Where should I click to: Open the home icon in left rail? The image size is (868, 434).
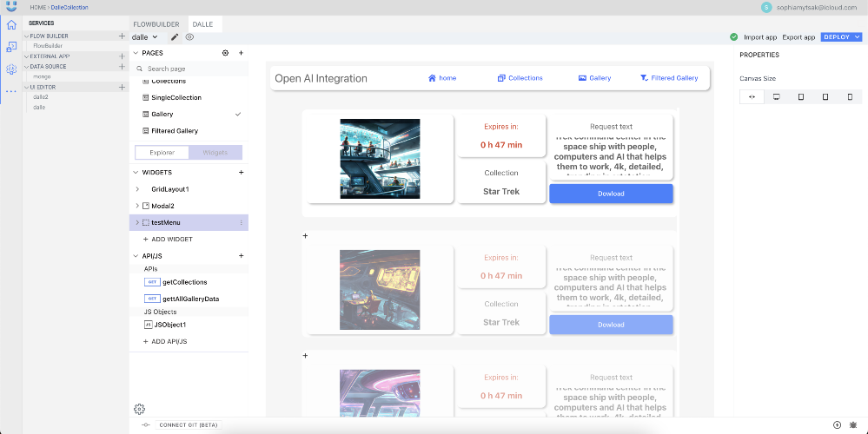coord(11,25)
